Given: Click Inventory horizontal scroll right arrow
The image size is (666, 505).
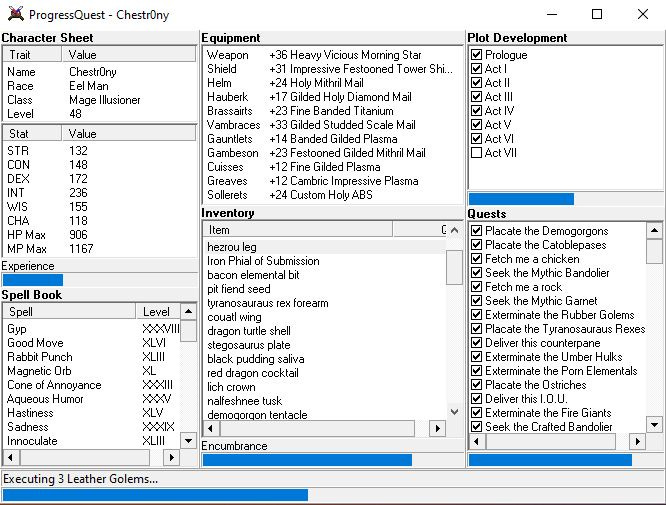Looking at the screenshot, I should [437, 429].
